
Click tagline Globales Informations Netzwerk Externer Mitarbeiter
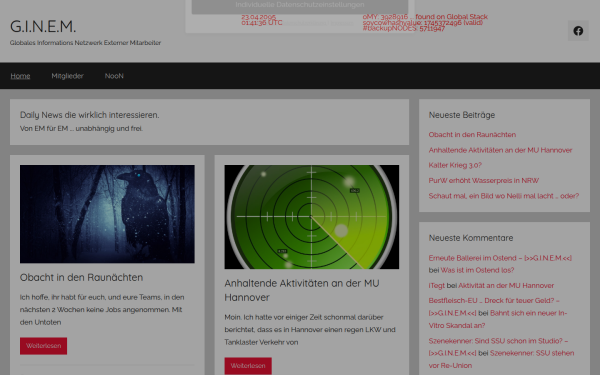(85, 43)
